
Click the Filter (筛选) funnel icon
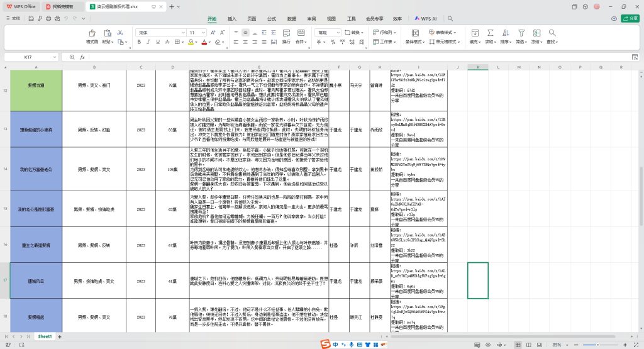click(x=521, y=33)
